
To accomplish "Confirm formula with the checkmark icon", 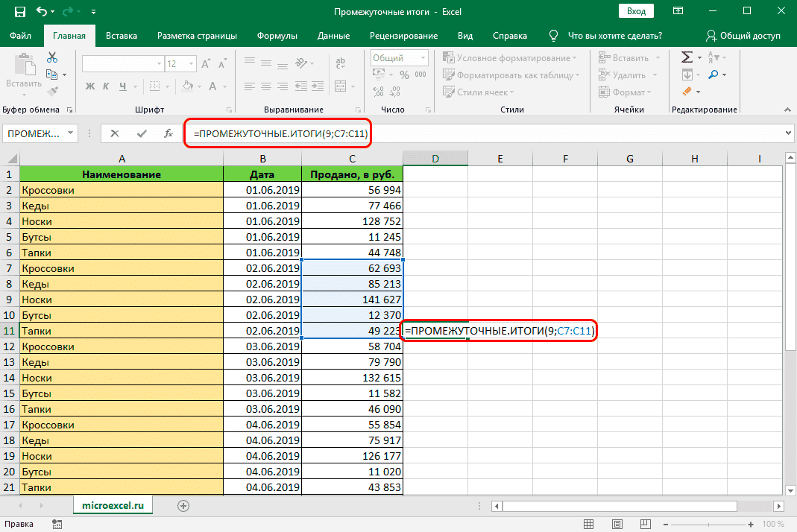I will 142,133.
